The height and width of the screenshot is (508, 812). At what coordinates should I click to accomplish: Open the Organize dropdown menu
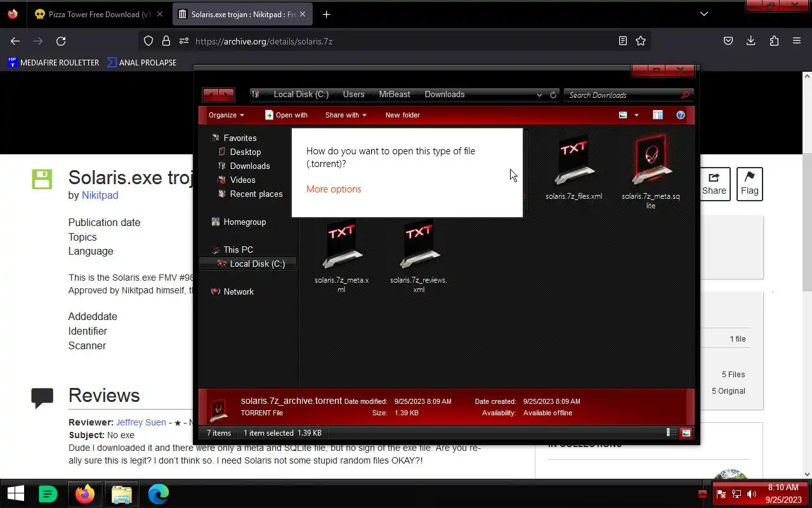coord(226,115)
